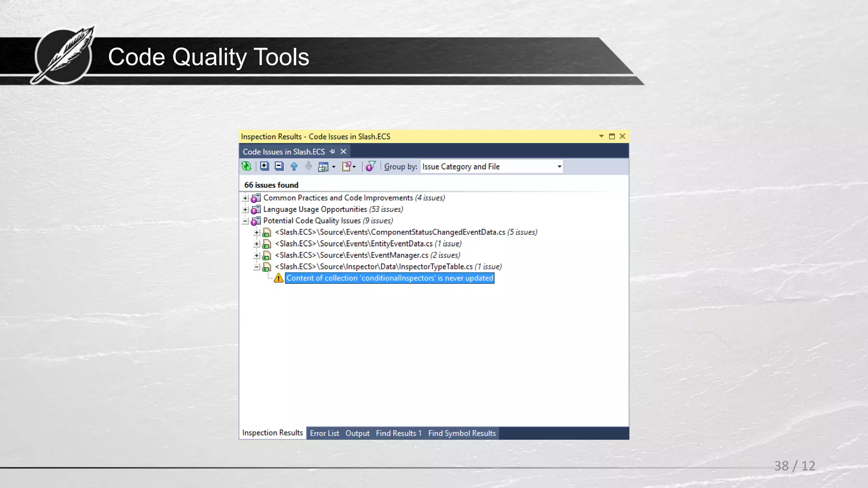Viewport: 868px width, 488px height.
Task: Maximize the Inspection Results panel
Action: [612, 136]
